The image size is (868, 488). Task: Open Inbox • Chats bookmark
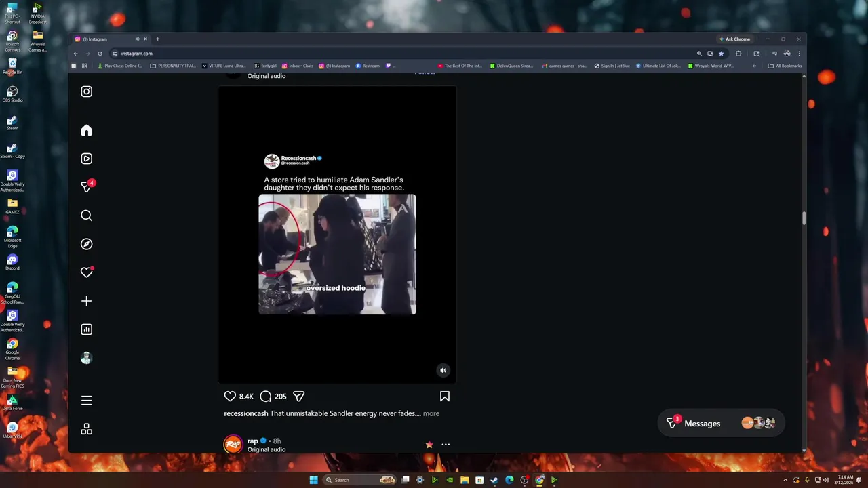coord(298,66)
